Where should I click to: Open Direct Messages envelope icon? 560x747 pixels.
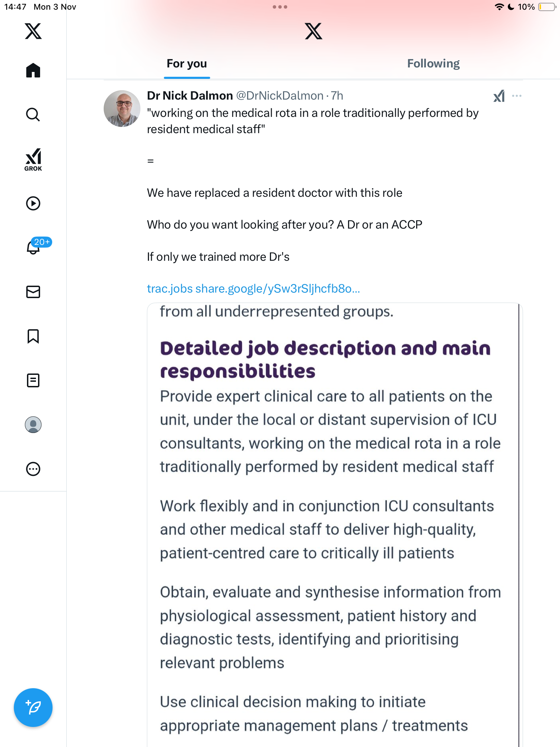[33, 292]
